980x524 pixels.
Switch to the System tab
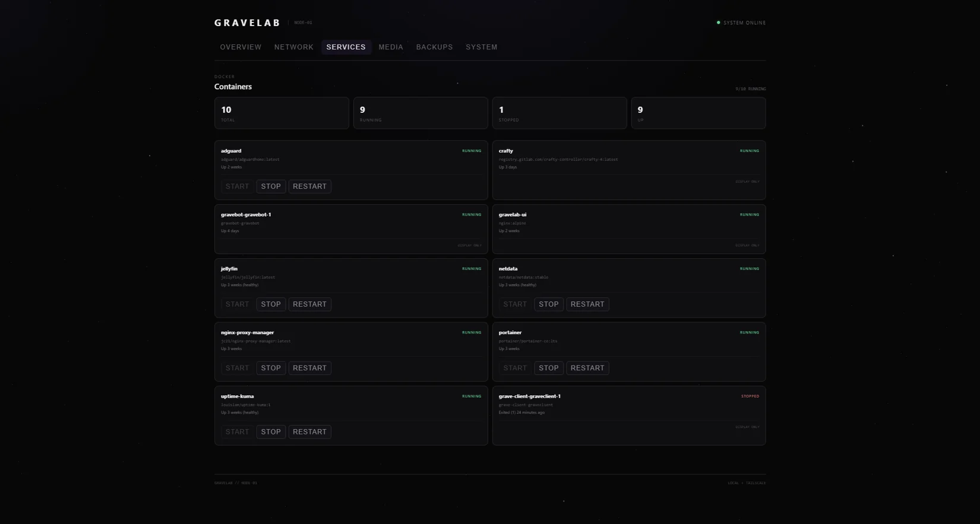[482, 47]
